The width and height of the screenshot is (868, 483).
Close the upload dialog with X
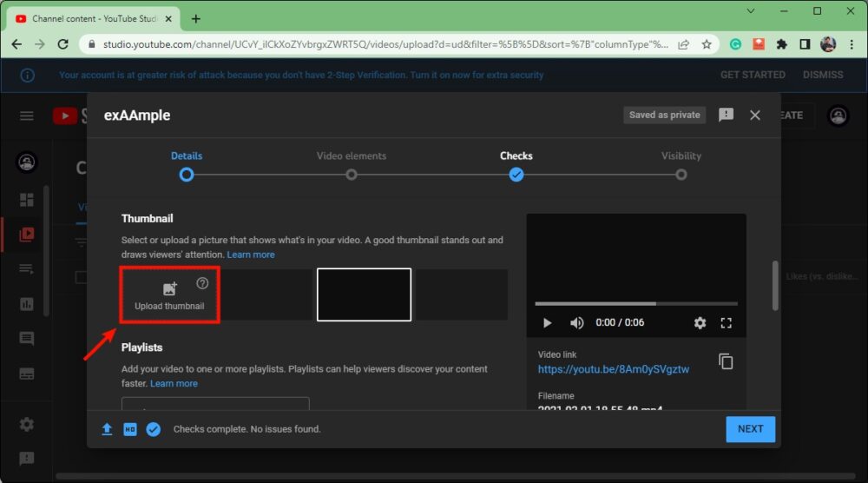(x=754, y=115)
